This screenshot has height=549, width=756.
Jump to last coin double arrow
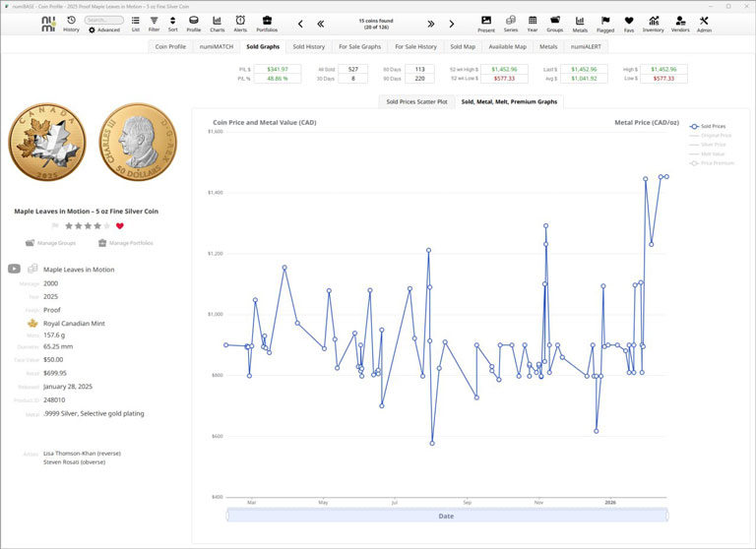coord(431,24)
